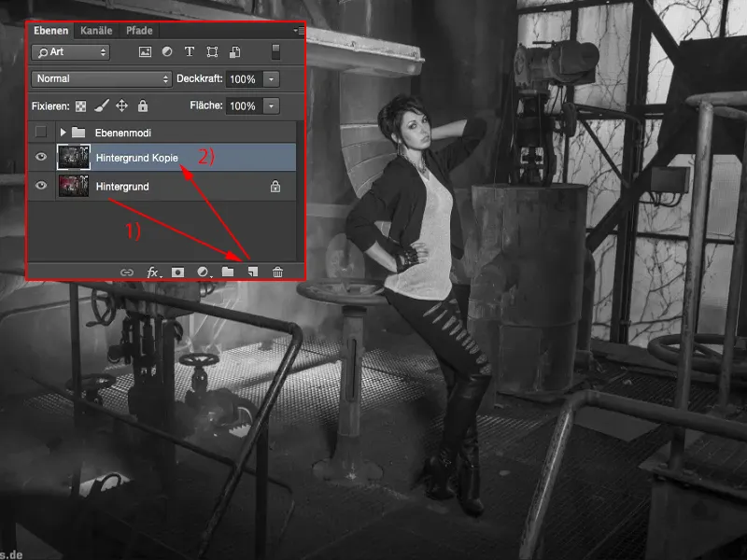Viewport: 747px width, 560px height.
Task: Lock all padlock icon next to Fixieren
Action: point(143,105)
